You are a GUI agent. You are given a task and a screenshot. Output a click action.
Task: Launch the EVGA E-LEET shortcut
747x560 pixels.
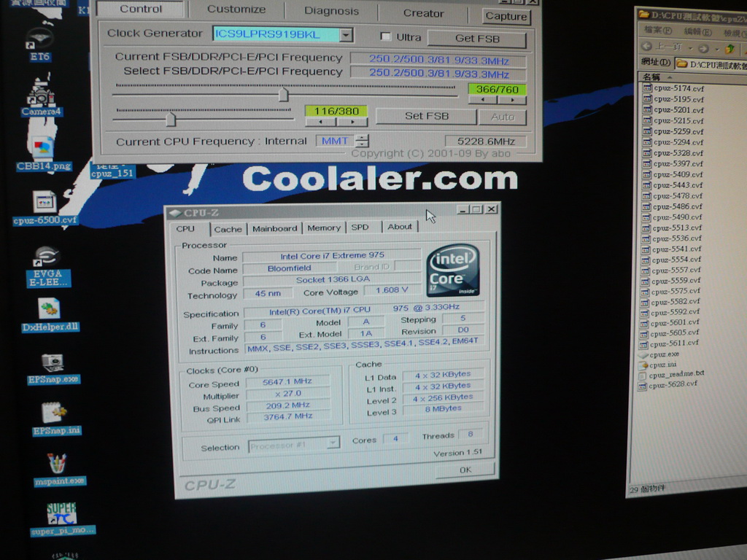click(49, 266)
